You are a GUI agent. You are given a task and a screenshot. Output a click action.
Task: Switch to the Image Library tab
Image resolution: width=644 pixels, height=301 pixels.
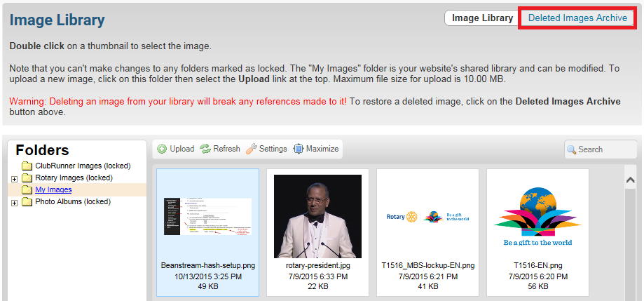482,18
